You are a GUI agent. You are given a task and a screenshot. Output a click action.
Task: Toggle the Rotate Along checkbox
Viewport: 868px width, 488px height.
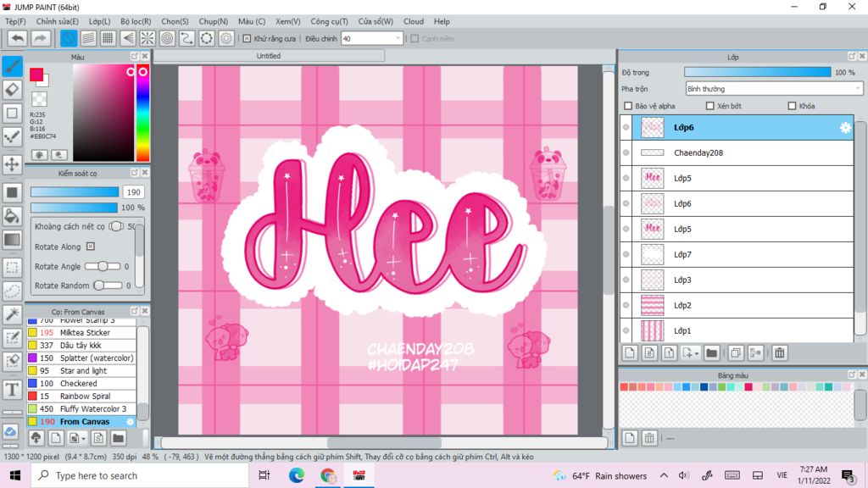(90, 247)
